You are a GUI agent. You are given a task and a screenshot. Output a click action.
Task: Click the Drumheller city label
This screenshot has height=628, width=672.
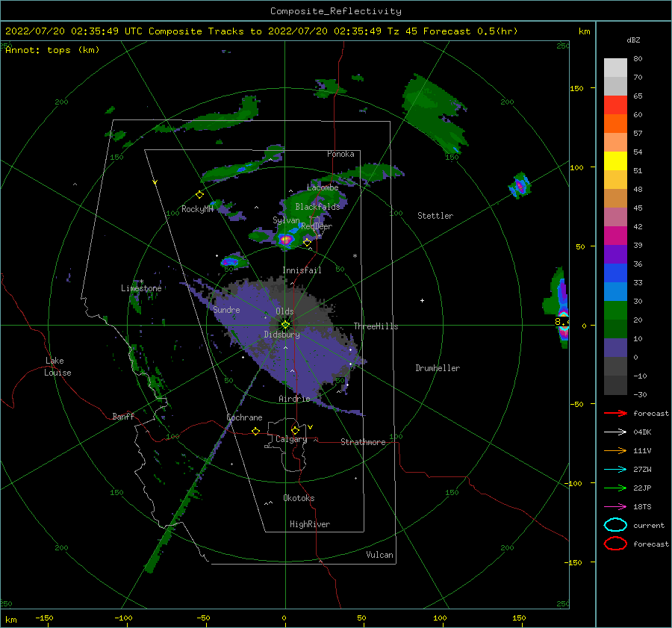click(438, 368)
